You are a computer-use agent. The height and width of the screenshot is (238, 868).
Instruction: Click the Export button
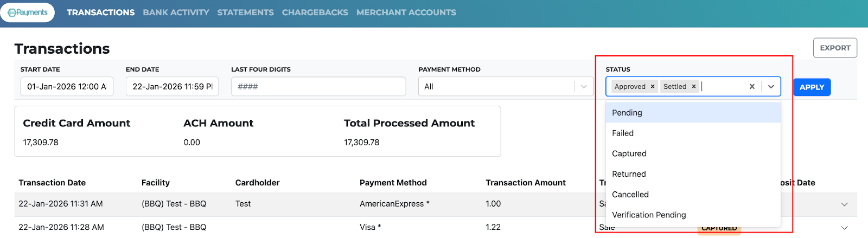click(x=835, y=48)
